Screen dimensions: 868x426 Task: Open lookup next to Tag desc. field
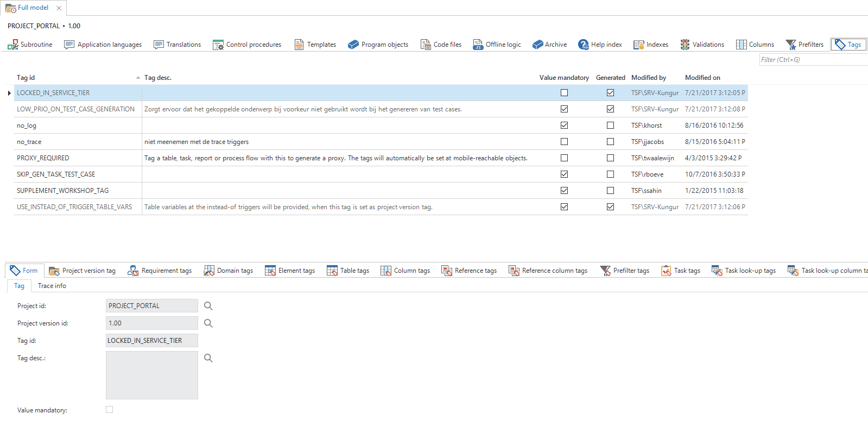(x=208, y=358)
